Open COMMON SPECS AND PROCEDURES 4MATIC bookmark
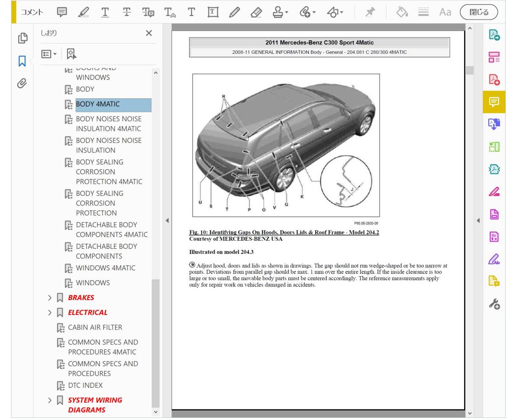This screenshot has height=420, width=509. (103, 347)
